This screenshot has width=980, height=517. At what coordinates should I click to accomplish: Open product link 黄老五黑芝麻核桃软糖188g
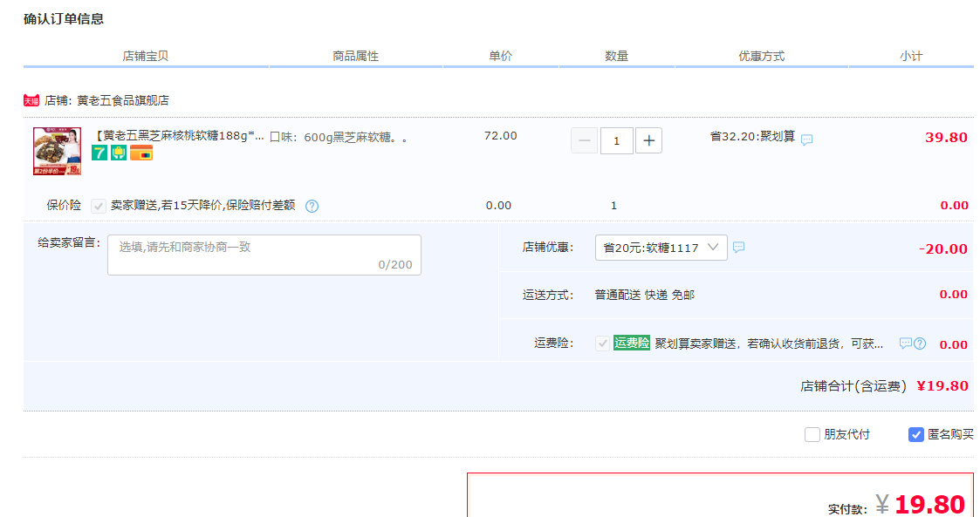180,136
